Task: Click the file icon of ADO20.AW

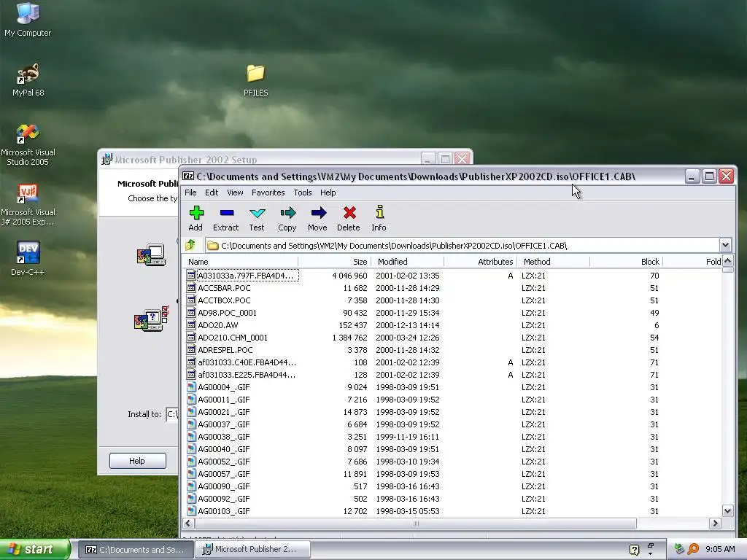Action: [x=191, y=324]
